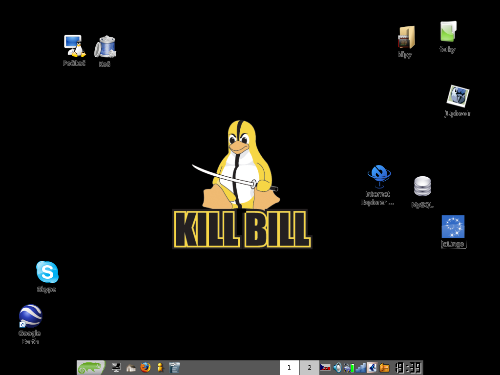This screenshot has width=500, height=375.
Task: Select the blue EU stars desktop icon
Action: point(453,231)
